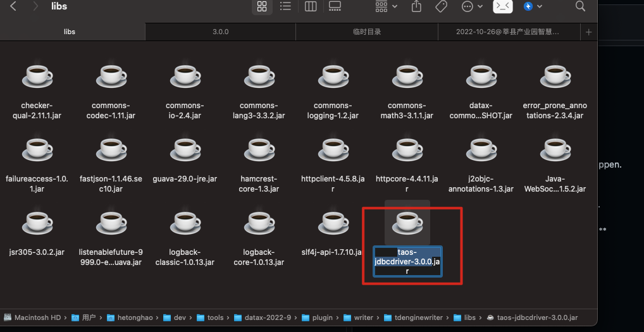Click the Share toolbar icon
The height and width of the screenshot is (332, 644).
416,6
